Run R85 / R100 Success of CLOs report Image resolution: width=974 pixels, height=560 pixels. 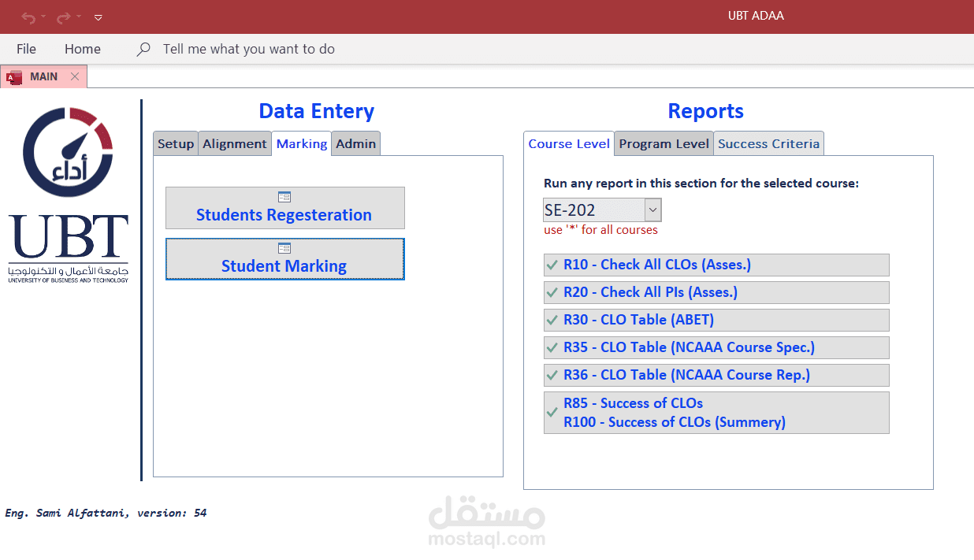tap(716, 413)
